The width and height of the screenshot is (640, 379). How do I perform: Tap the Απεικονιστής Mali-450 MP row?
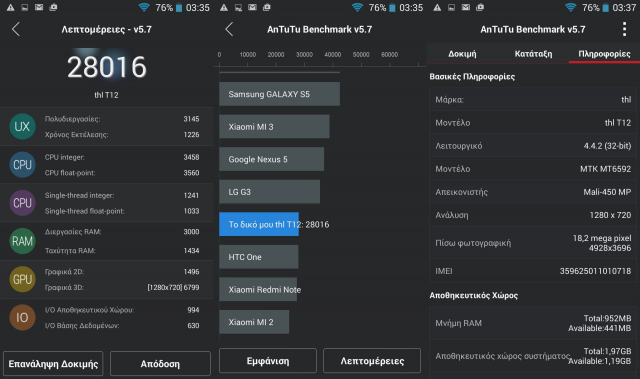(533, 192)
